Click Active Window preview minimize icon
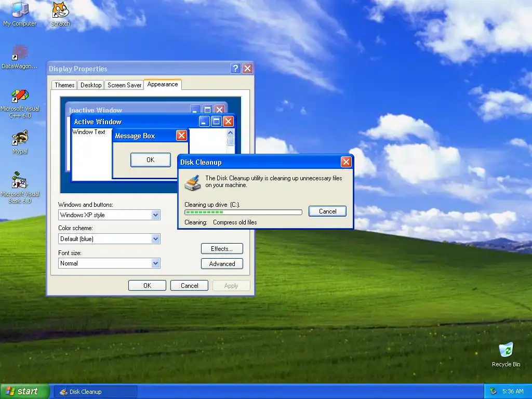532x399 pixels. click(x=204, y=122)
